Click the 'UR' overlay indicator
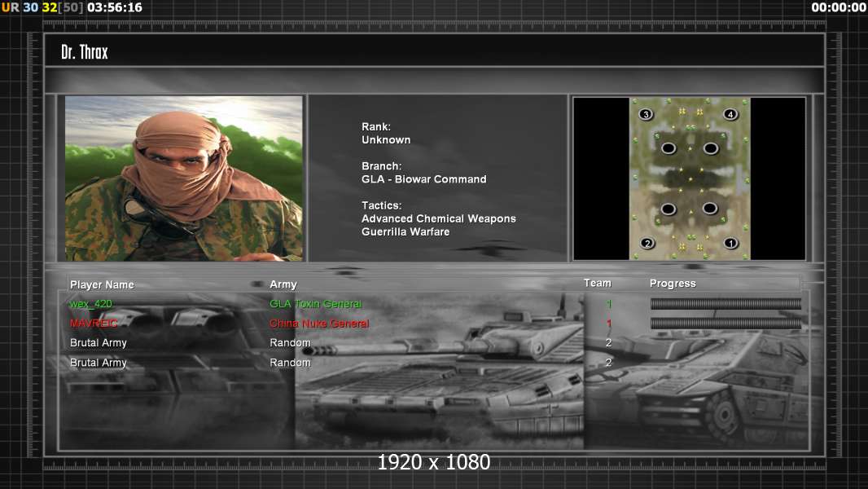The image size is (868, 489). 11,8
